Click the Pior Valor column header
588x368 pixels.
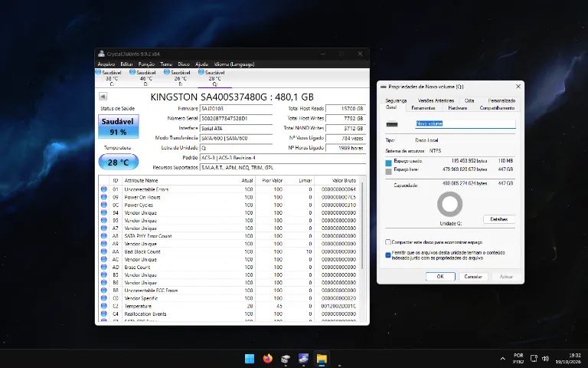(x=272, y=181)
